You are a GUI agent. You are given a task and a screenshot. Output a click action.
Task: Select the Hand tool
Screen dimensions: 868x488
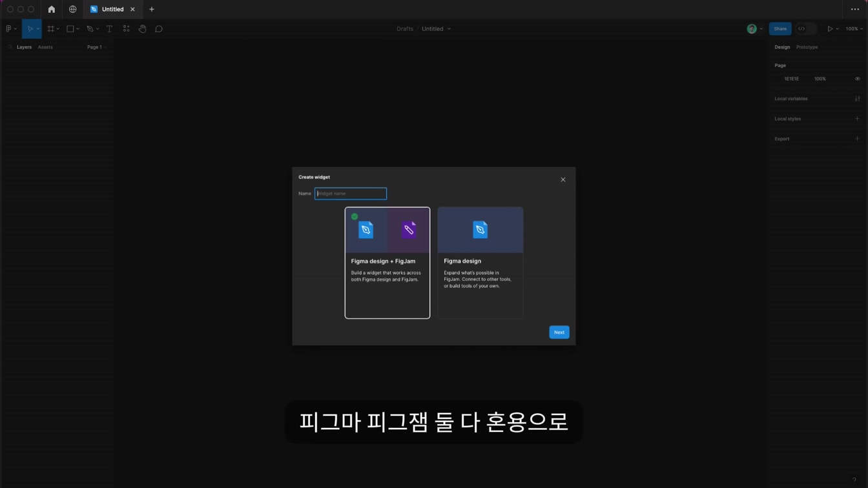(142, 29)
